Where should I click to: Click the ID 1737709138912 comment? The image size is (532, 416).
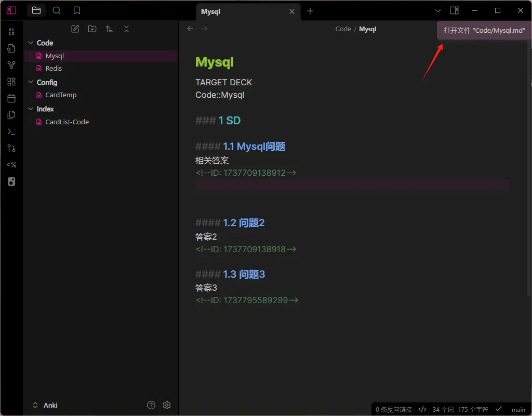tap(246, 173)
